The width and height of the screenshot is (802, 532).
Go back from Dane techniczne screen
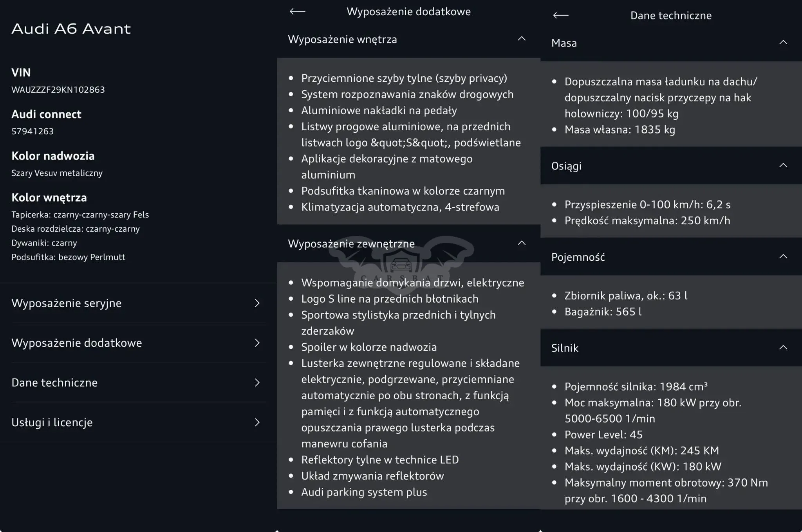click(x=560, y=15)
